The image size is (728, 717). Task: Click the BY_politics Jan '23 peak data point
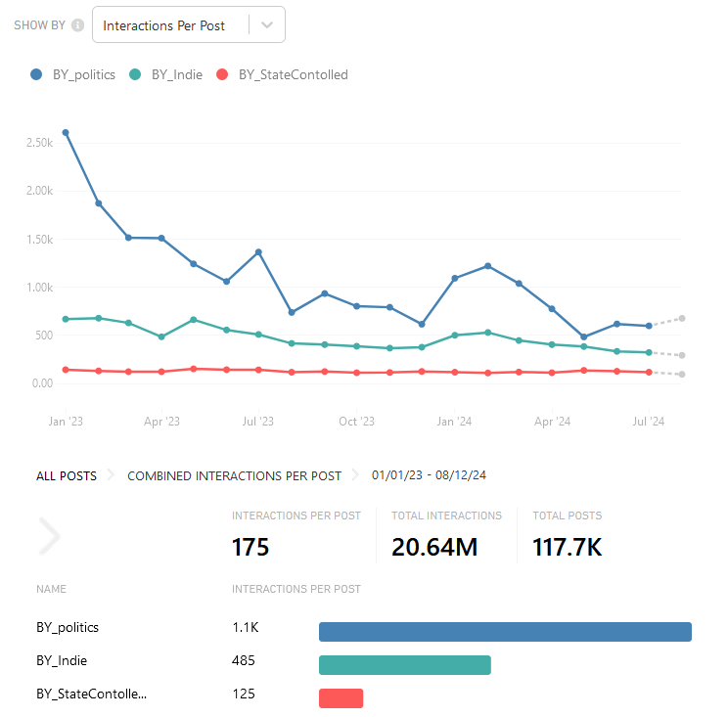(x=66, y=132)
